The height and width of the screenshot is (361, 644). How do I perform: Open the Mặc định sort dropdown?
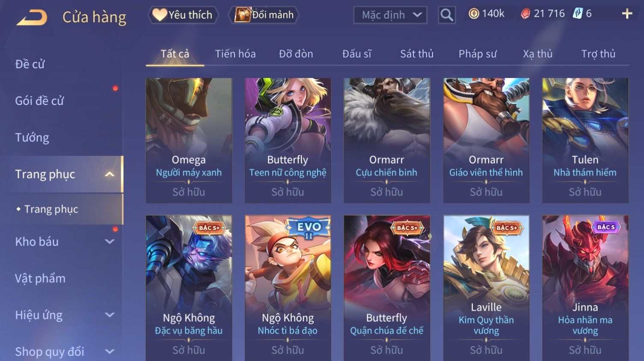coord(390,15)
